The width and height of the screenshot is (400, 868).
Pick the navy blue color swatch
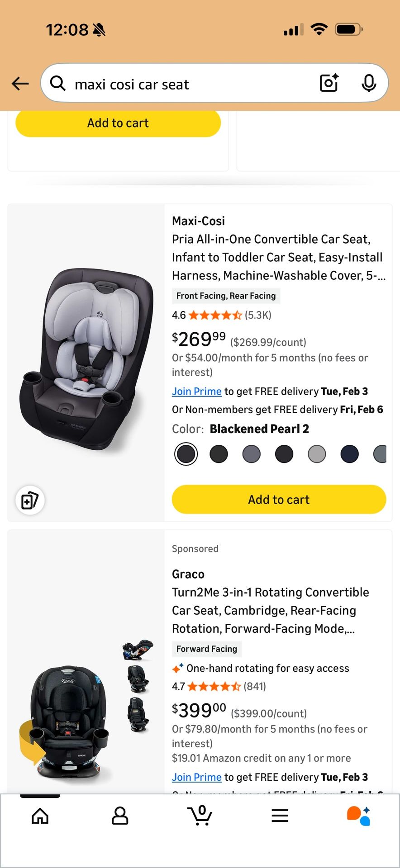(349, 454)
